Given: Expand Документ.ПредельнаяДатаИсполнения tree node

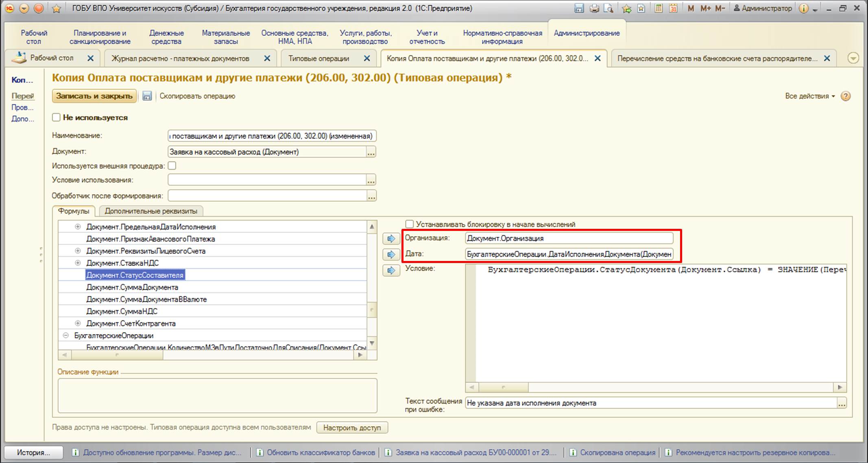Looking at the screenshot, I should pyautogui.click(x=78, y=227).
